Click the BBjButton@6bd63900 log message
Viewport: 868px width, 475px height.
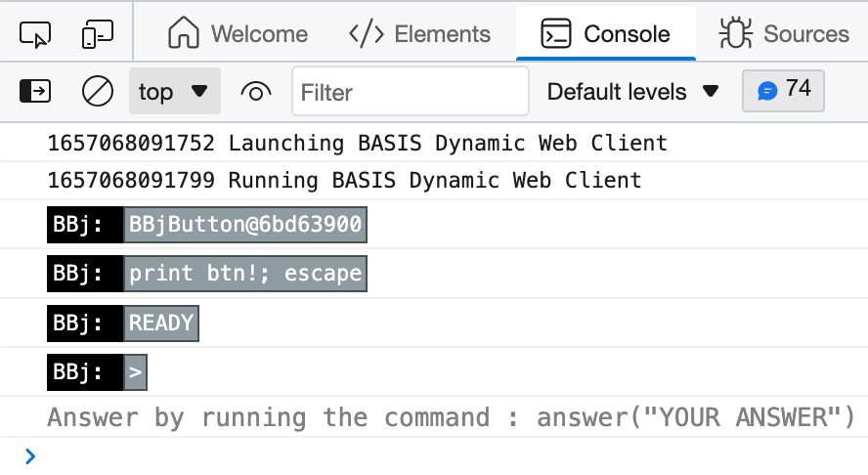click(x=244, y=225)
